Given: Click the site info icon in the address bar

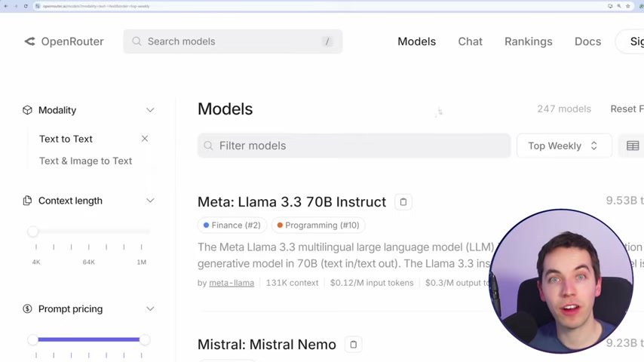Looking at the screenshot, I should [x=38, y=6].
